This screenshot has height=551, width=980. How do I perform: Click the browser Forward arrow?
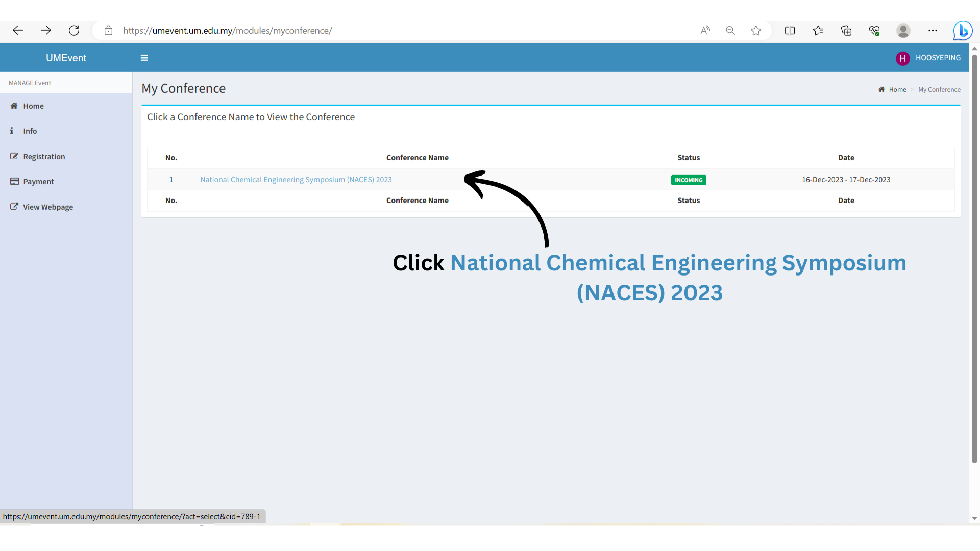(46, 31)
